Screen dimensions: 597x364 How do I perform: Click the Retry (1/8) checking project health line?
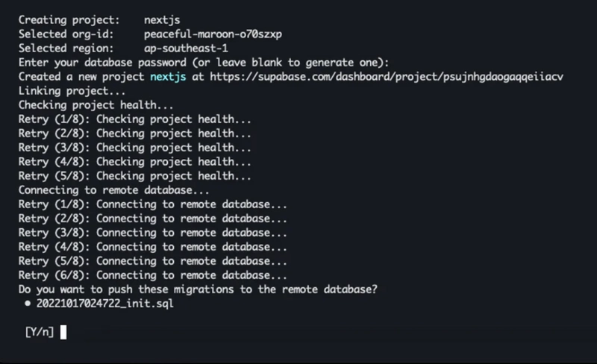[134, 119]
